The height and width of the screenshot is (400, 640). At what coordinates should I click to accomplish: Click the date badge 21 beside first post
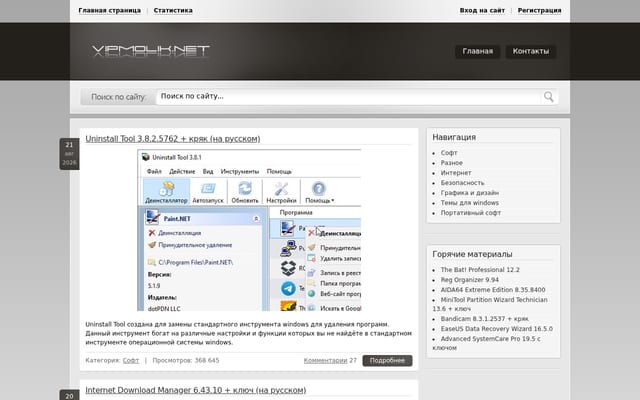[x=69, y=154]
